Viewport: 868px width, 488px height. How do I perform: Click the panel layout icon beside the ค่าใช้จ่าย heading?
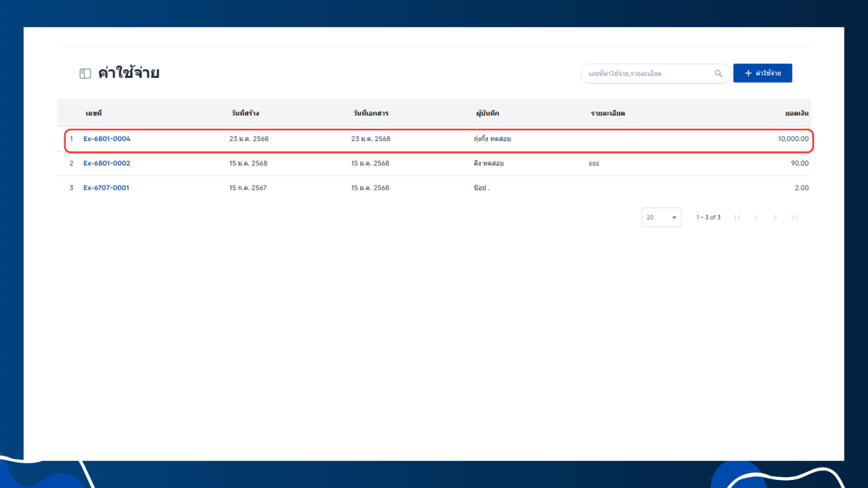coord(86,74)
